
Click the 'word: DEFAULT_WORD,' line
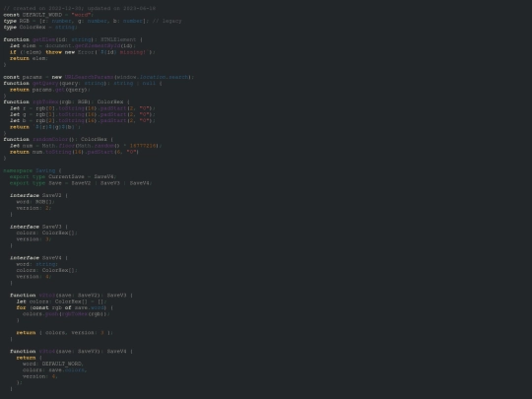pos(53,365)
